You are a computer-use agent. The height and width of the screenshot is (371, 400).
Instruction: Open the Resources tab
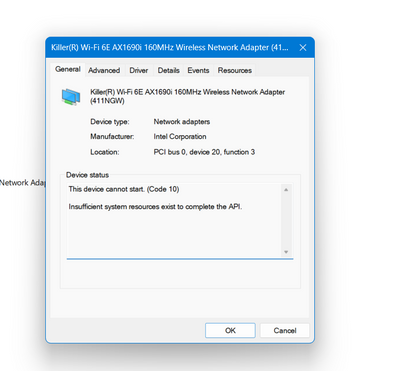235,70
